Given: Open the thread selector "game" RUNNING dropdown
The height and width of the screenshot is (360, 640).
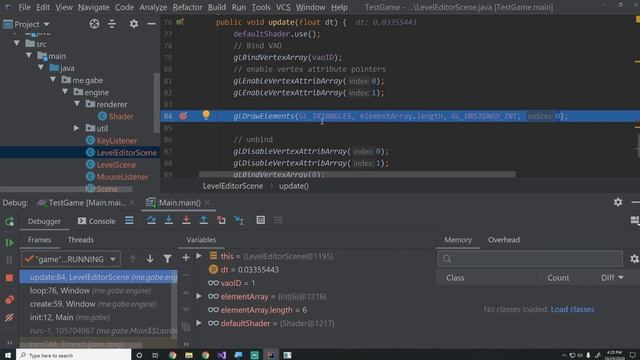Looking at the screenshot, I should click(71, 259).
